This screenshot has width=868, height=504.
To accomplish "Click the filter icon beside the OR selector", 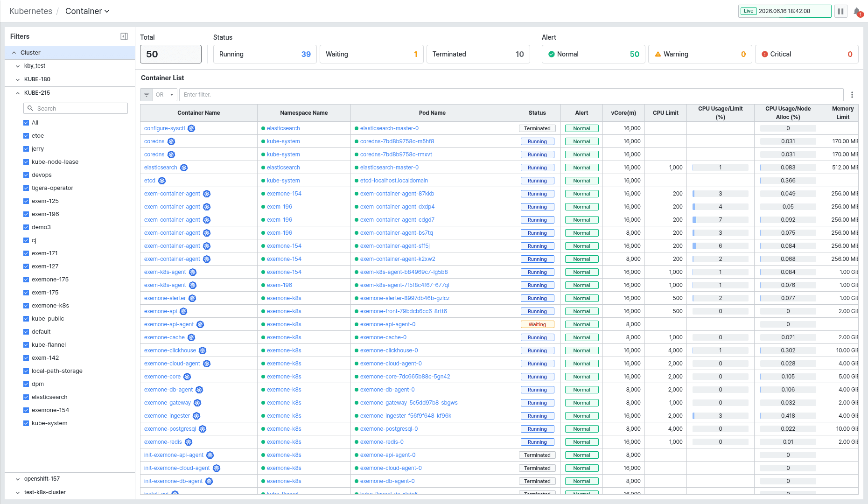I will [x=147, y=95].
